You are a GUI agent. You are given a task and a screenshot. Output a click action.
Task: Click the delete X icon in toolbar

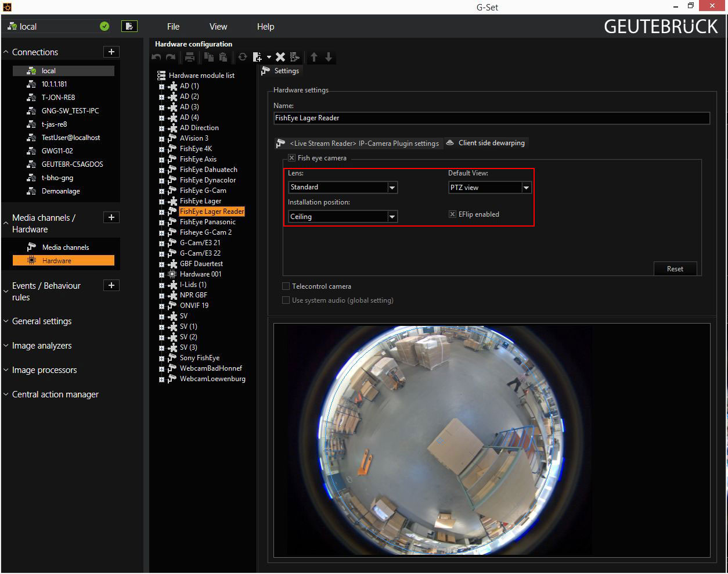280,57
